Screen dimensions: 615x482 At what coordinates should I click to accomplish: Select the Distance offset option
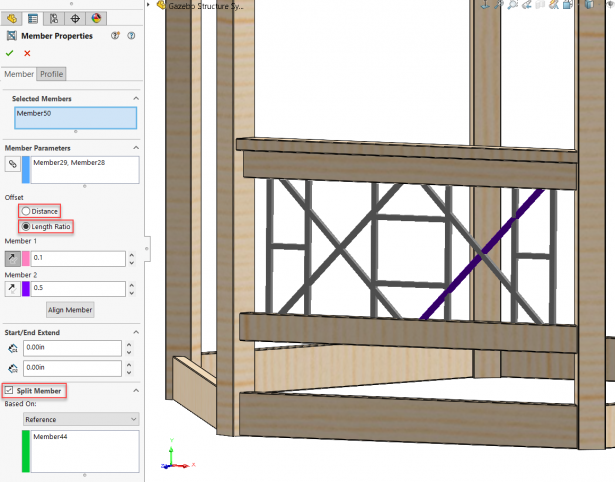point(26,211)
